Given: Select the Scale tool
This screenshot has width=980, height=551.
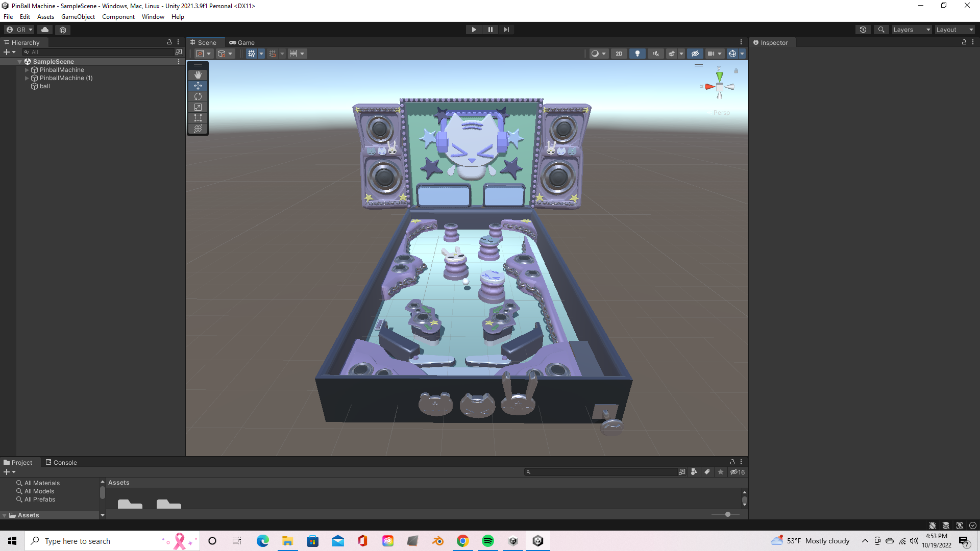Looking at the screenshot, I should [198, 107].
